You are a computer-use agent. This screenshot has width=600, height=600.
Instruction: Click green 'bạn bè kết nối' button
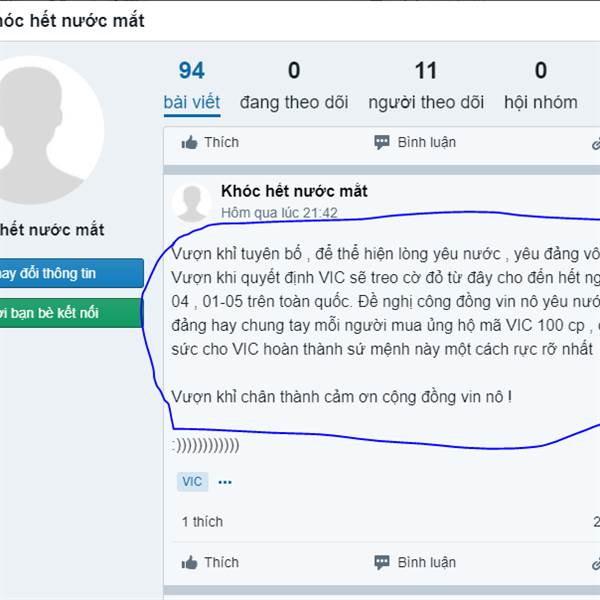[72, 313]
